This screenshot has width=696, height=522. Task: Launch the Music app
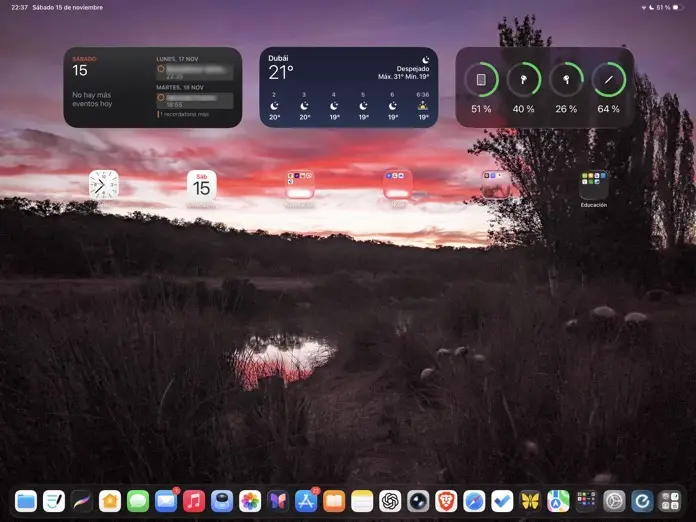(x=194, y=501)
